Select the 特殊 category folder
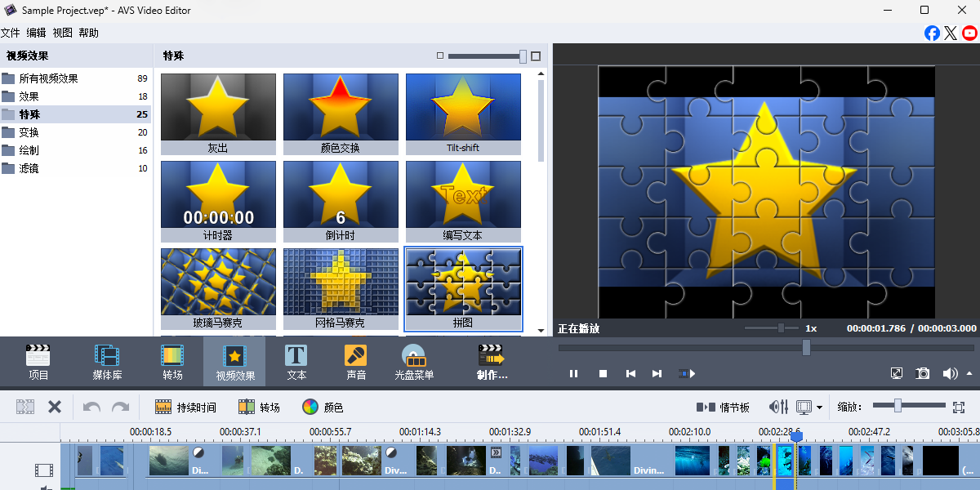This screenshot has height=490, width=980. point(75,114)
